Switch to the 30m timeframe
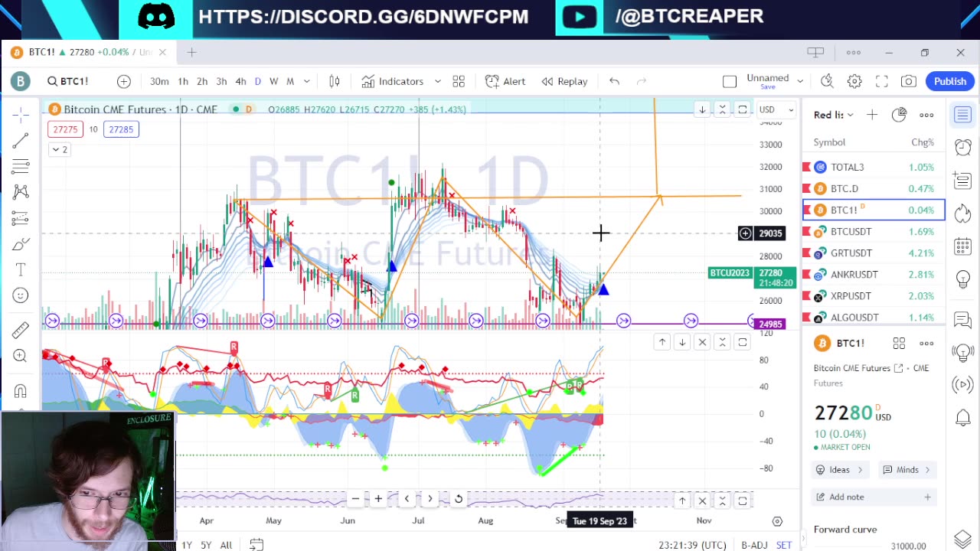 coord(159,81)
